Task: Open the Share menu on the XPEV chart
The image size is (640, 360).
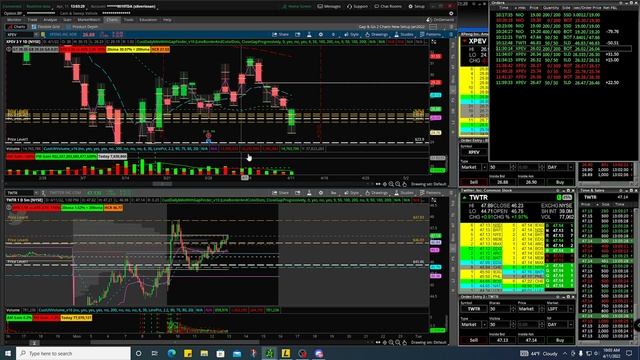Action: tap(280, 35)
